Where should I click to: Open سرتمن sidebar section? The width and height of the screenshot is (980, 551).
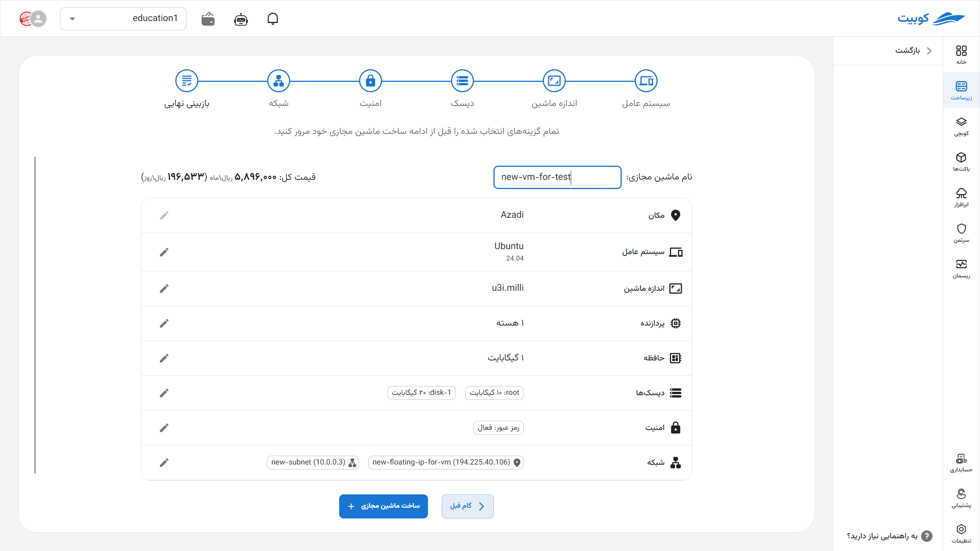point(961,233)
